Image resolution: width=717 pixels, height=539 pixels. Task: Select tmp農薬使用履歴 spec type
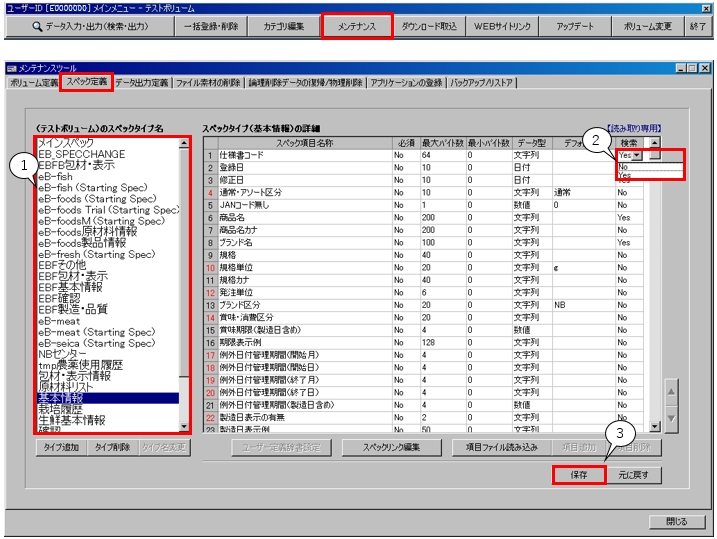(108, 365)
